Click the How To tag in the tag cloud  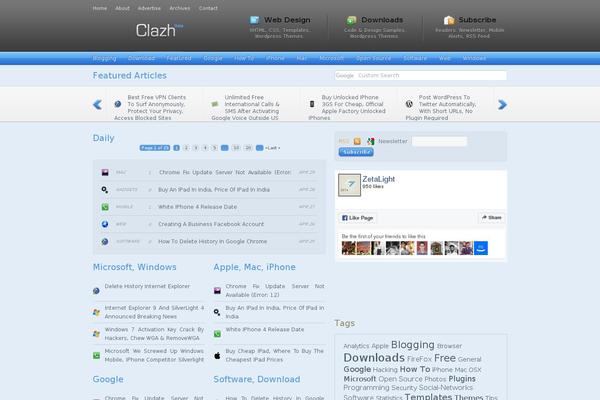tap(415, 369)
